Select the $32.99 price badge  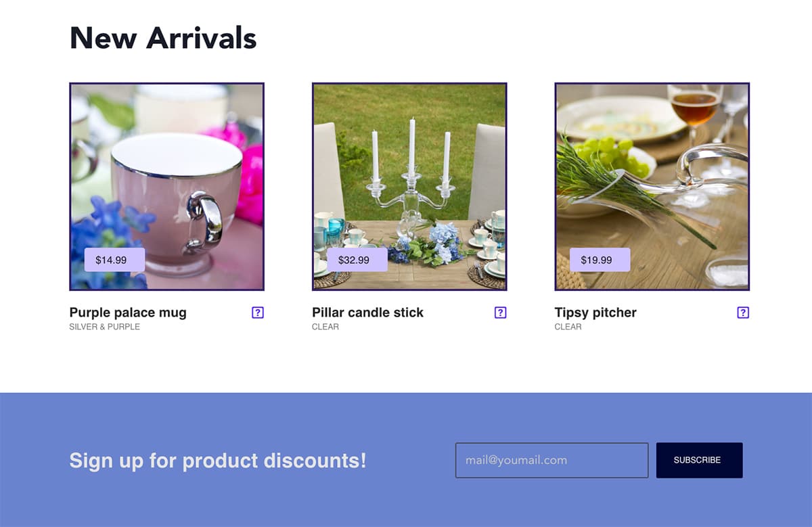[x=357, y=260]
